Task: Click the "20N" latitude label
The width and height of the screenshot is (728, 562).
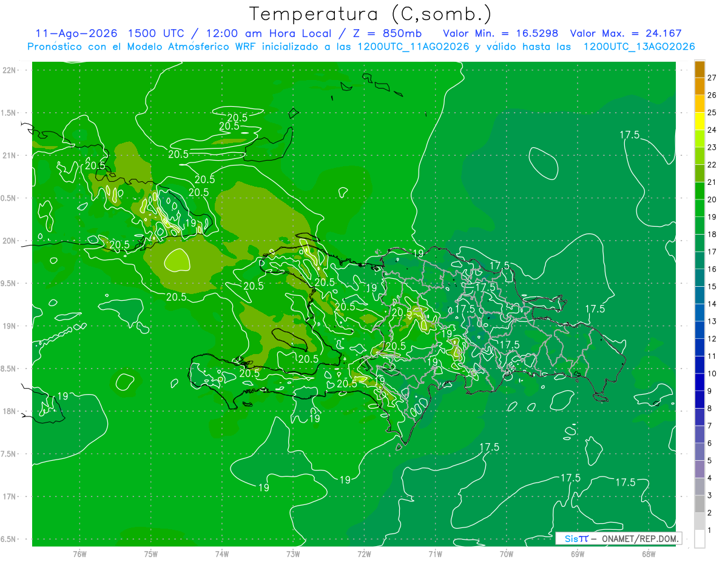Action: click(9, 241)
